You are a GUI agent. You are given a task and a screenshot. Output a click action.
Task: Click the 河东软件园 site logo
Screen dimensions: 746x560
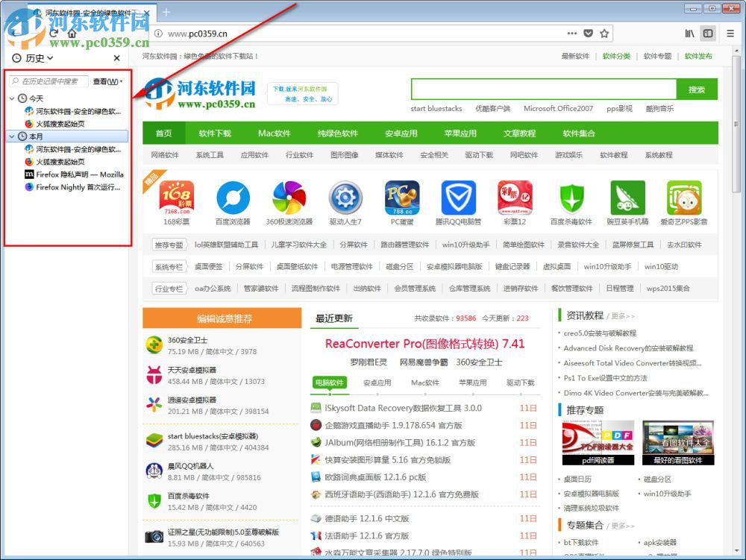[x=198, y=89]
